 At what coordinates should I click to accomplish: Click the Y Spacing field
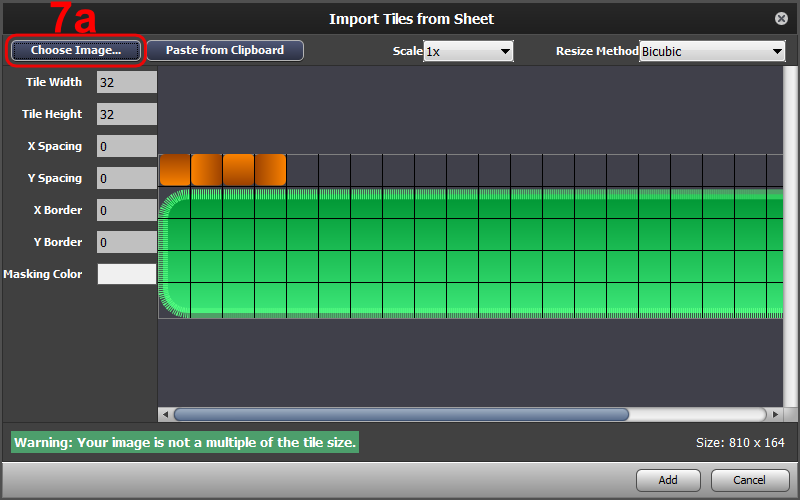[127, 178]
